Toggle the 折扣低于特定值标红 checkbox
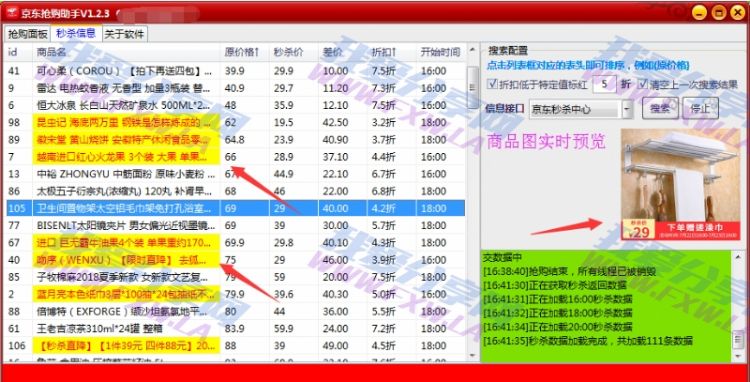The height and width of the screenshot is (382, 750). [492, 85]
